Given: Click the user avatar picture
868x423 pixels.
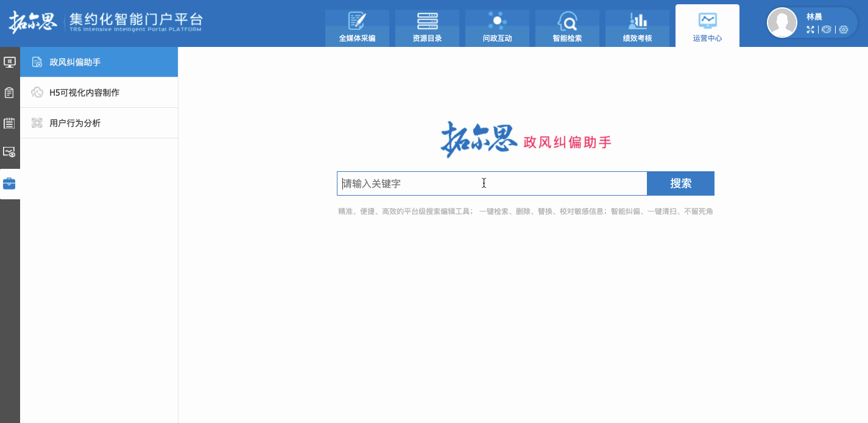Looking at the screenshot, I should tap(782, 23).
